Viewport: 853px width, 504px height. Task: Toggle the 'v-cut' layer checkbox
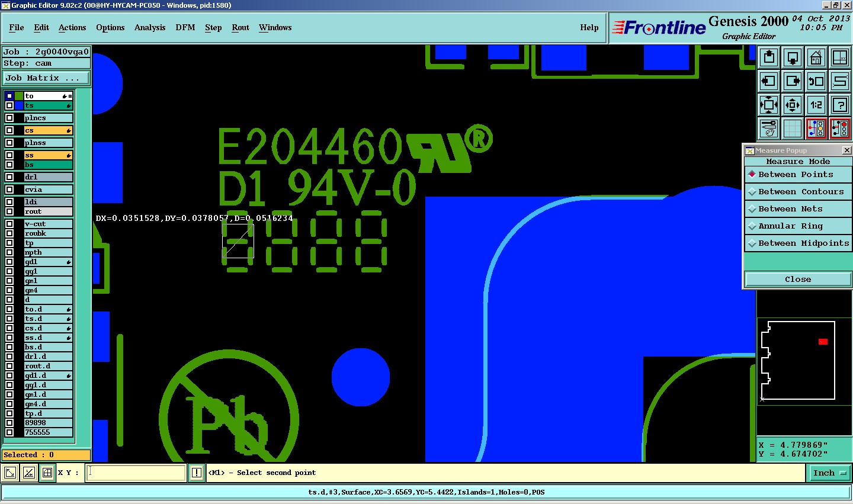click(x=9, y=224)
